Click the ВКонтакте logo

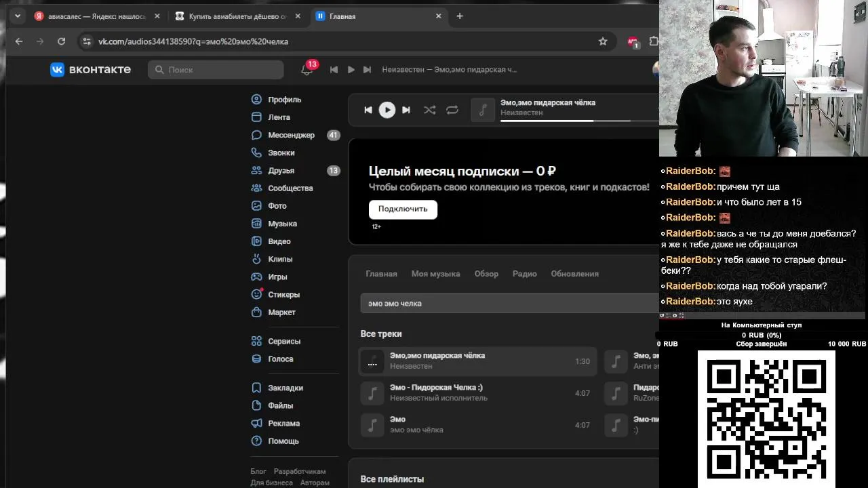(x=91, y=69)
